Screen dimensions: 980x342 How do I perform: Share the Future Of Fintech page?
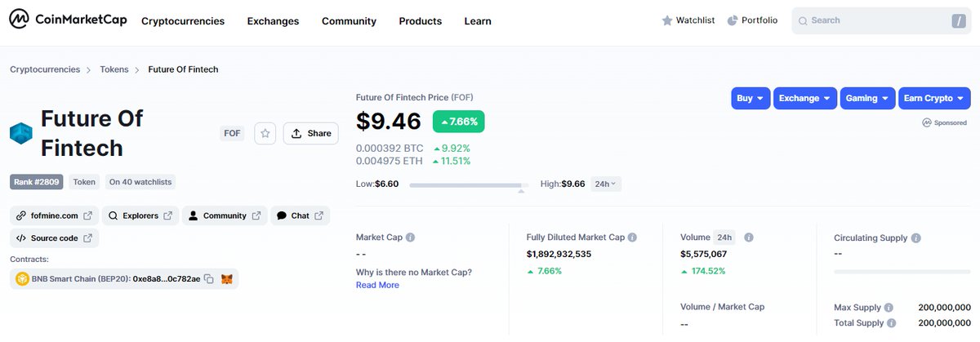pyautogui.click(x=311, y=133)
